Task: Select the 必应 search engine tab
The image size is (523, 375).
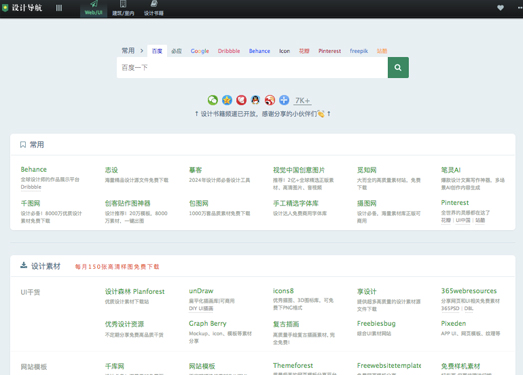Action: coord(176,51)
